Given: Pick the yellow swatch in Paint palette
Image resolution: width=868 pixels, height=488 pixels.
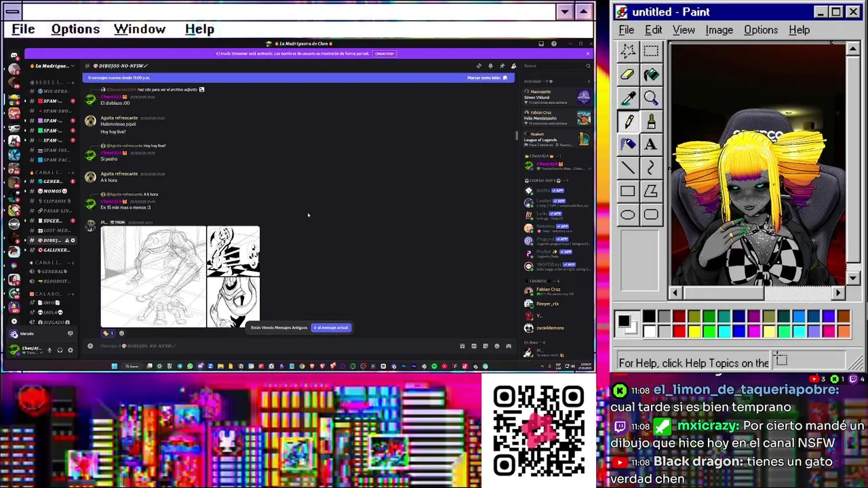Looking at the screenshot, I should point(694,331).
